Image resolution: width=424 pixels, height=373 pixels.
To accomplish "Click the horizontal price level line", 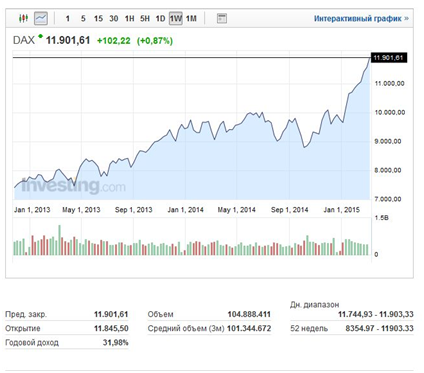I will tap(192, 58).
